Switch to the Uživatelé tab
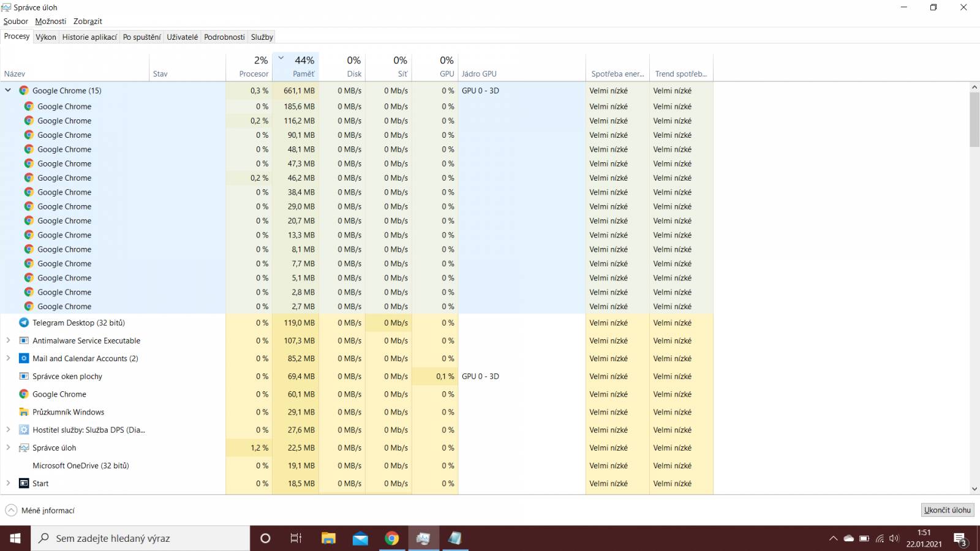The width and height of the screenshot is (980, 551). [x=183, y=37]
